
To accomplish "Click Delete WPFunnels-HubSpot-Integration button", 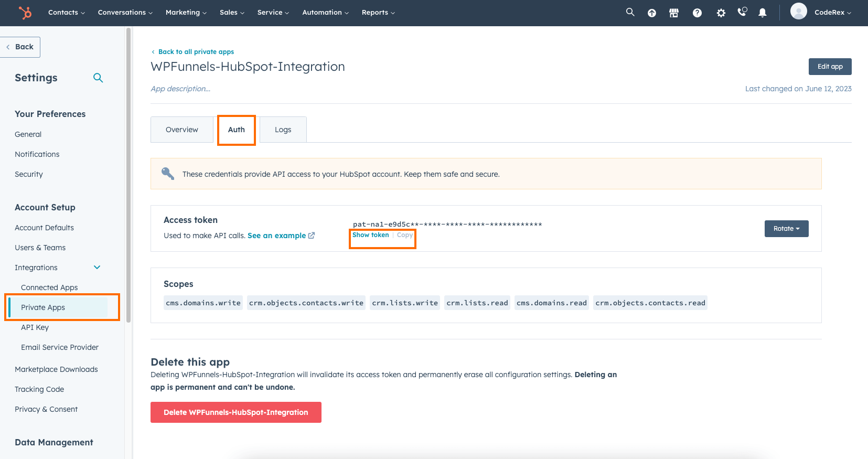I will [x=236, y=412].
